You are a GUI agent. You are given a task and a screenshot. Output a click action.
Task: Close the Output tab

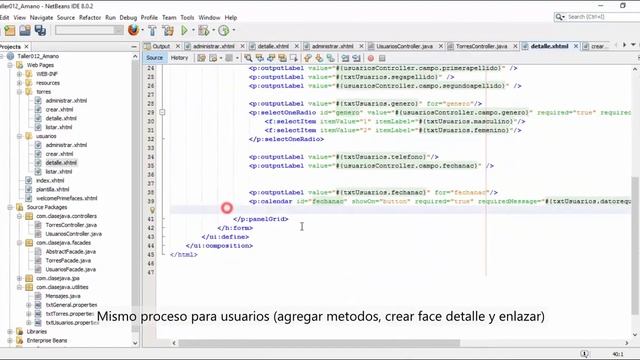click(178, 47)
